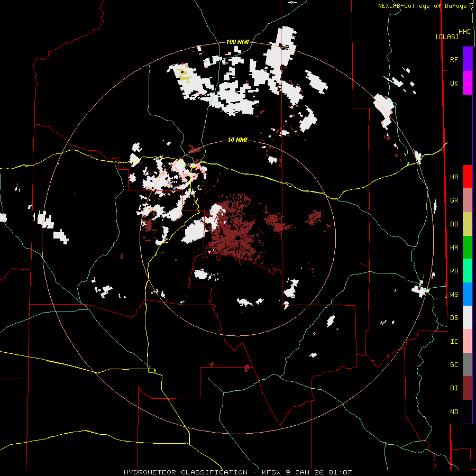Image resolution: width=476 pixels, height=476 pixels.
Task: Click the RF legend label
Action: coord(454,59)
